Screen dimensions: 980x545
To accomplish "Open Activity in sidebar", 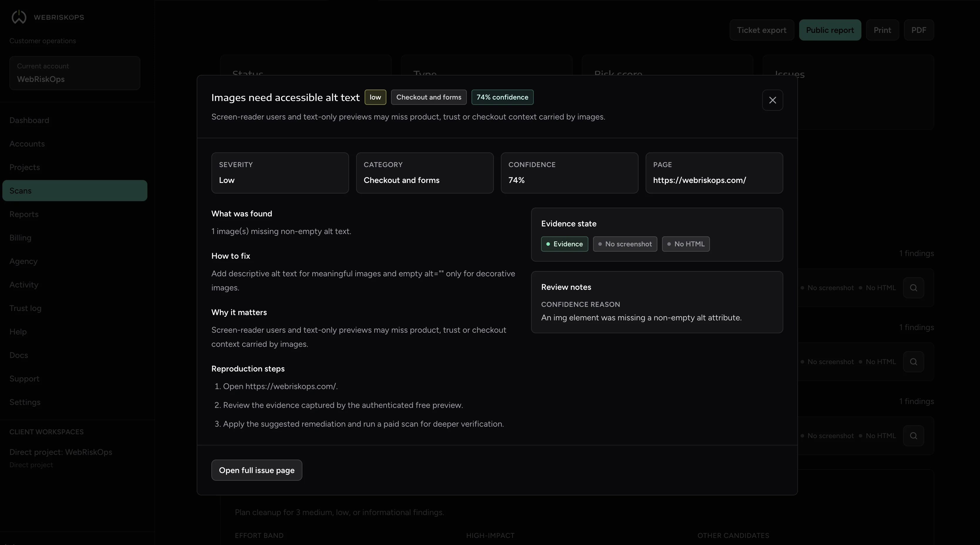I will (x=75, y=285).
